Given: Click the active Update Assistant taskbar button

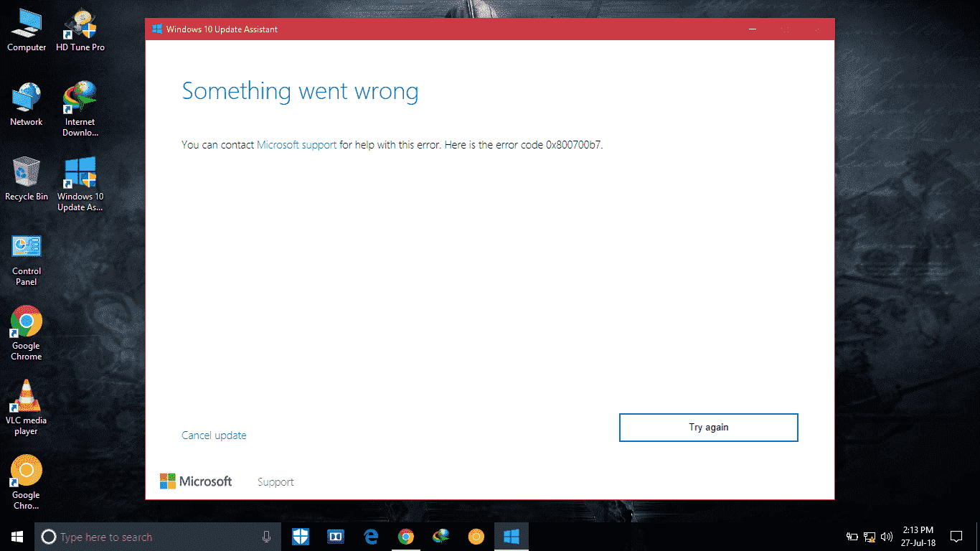Looking at the screenshot, I should [512, 537].
